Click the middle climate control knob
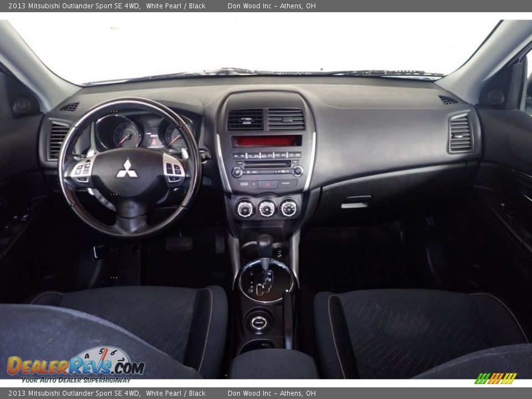The height and width of the screenshot is (399, 532). pos(267,208)
